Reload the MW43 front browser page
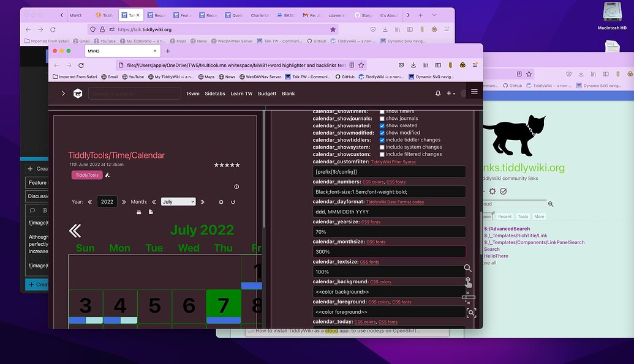Viewport: 634px width, 364px height. click(81, 65)
